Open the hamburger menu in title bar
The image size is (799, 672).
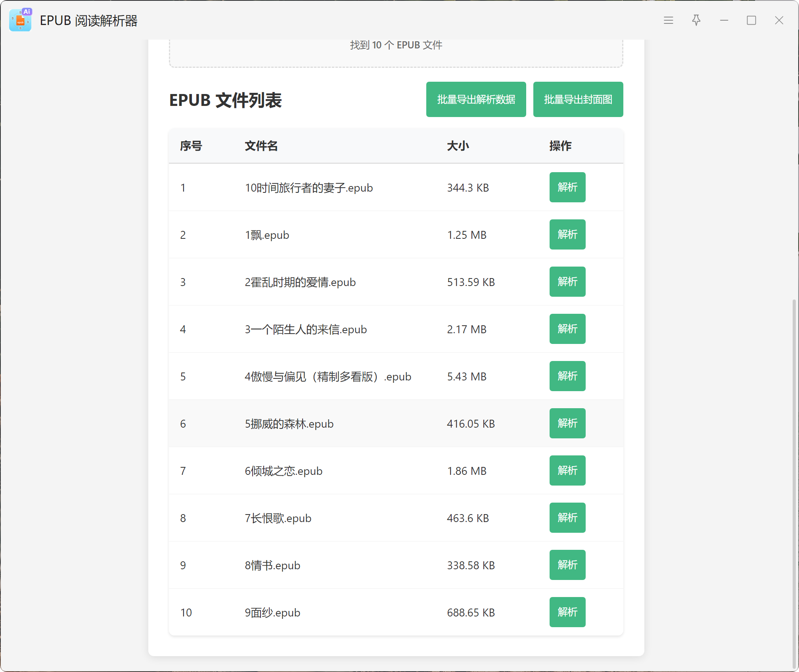coord(668,20)
